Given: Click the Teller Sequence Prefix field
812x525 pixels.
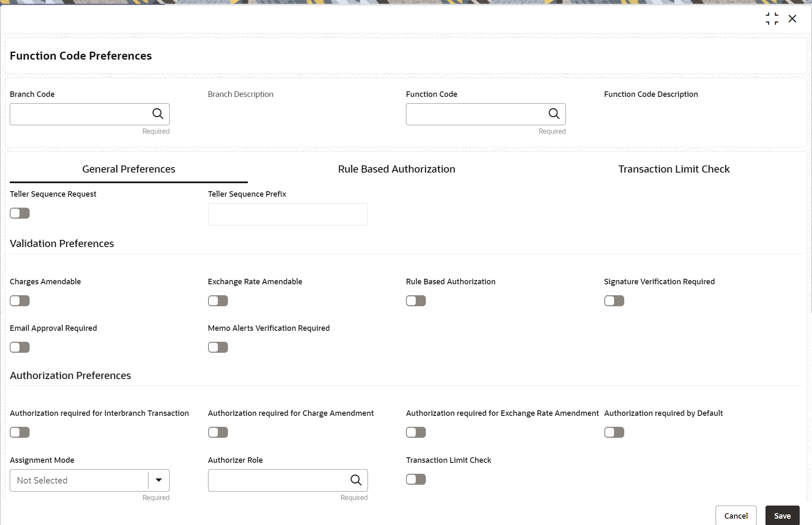Looking at the screenshot, I should (x=288, y=214).
